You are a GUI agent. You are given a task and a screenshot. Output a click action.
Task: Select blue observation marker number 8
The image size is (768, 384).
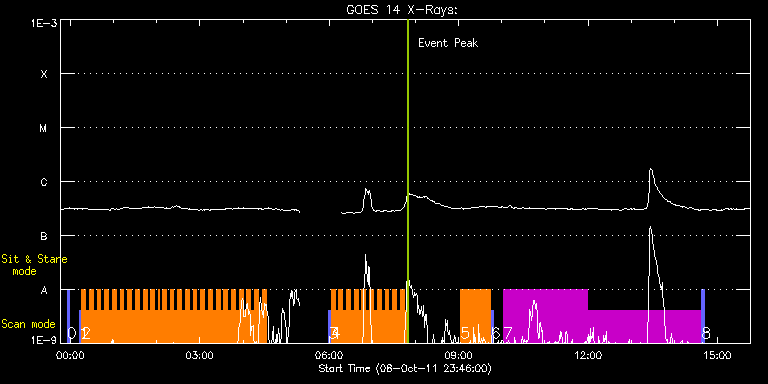(x=703, y=316)
